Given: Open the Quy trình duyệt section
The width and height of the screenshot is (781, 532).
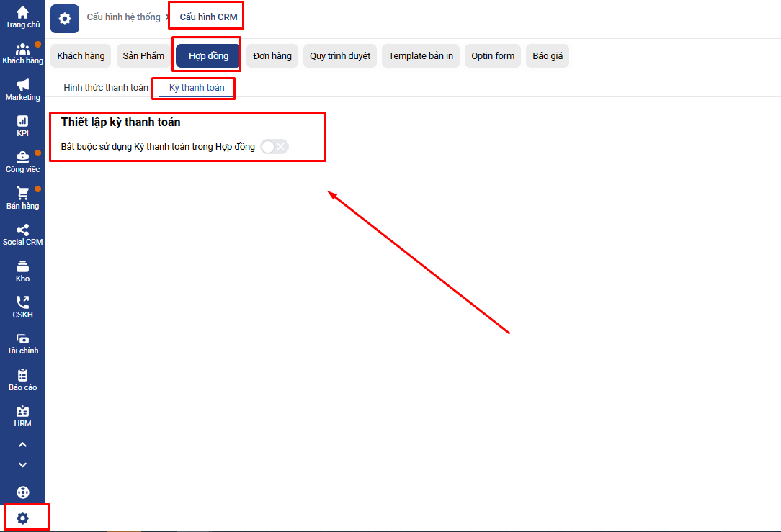Looking at the screenshot, I should pyautogui.click(x=340, y=56).
